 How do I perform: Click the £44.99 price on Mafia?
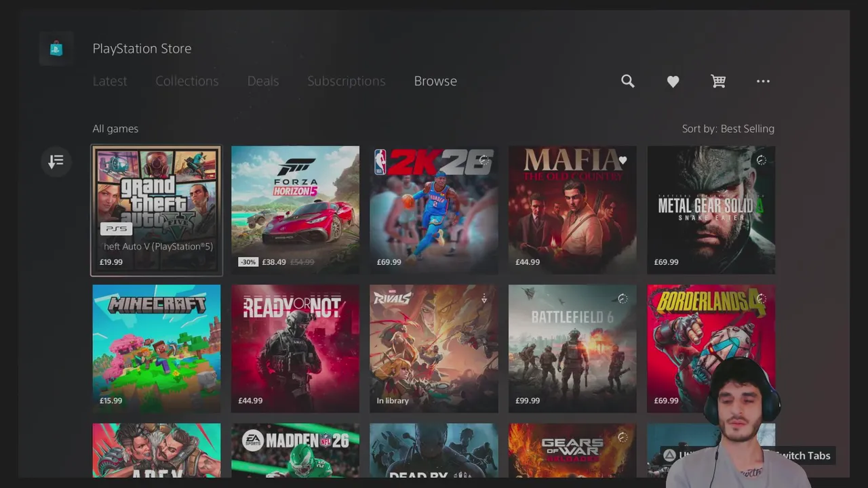click(527, 262)
